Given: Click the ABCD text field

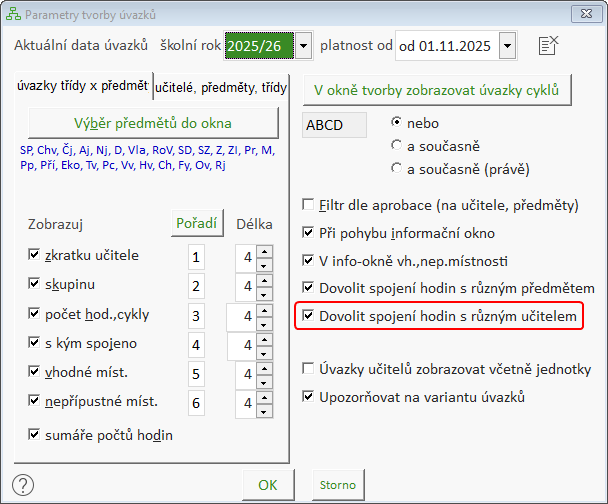Looking at the screenshot, I should tap(331, 126).
